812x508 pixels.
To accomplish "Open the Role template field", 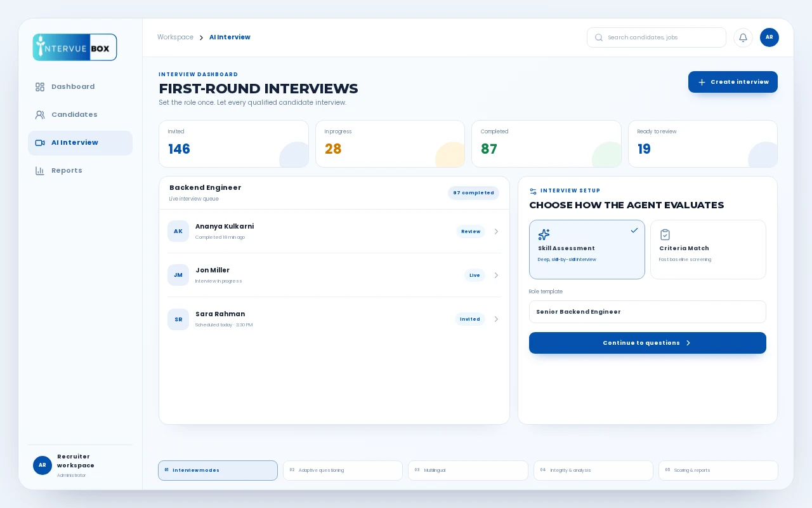I will pos(648,312).
